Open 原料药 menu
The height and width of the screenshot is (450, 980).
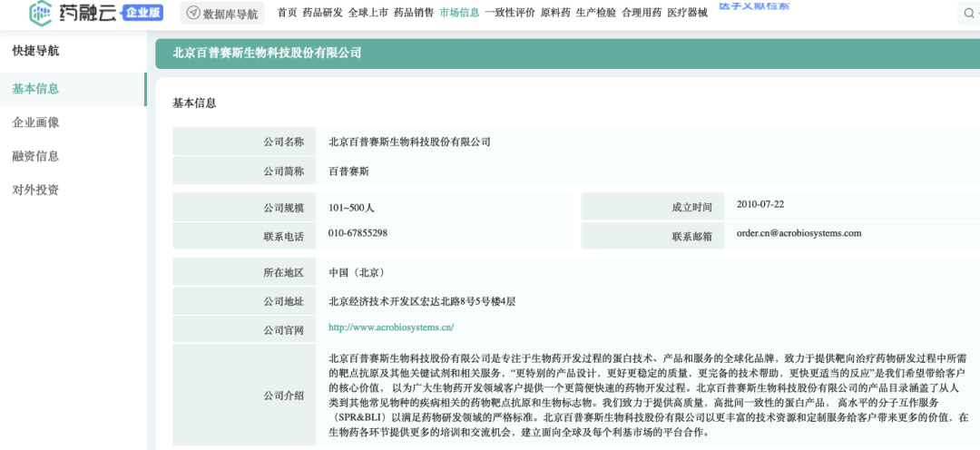(x=555, y=13)
